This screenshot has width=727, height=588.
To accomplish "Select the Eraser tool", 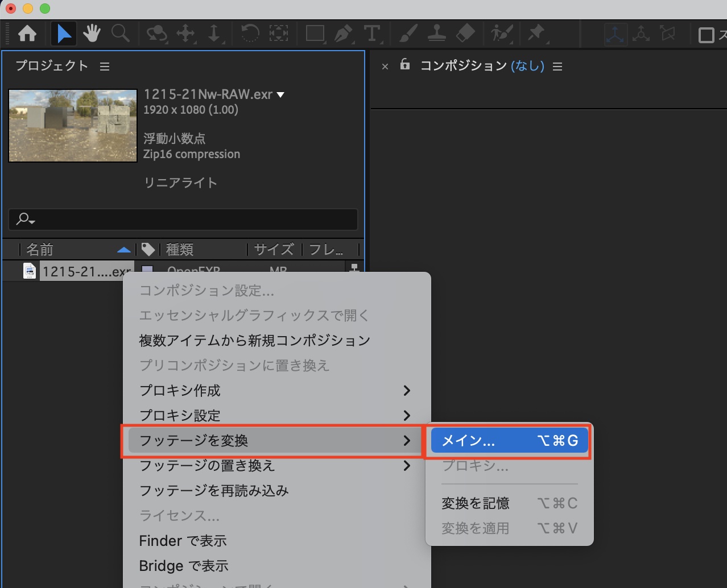I will pyautogui.click(x=465, y=34).
